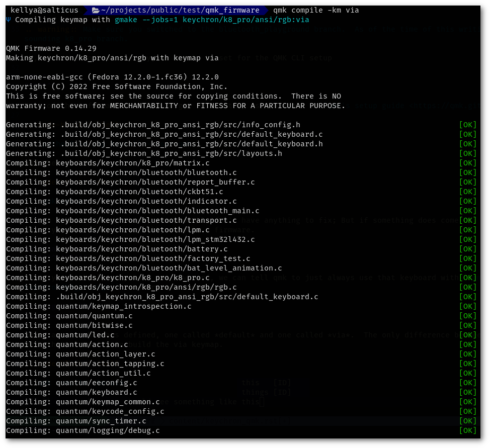Click the 'MERCHANTABILITY or FITNESS' warranty line
The image size is (490, 448).
click(176, 106)
